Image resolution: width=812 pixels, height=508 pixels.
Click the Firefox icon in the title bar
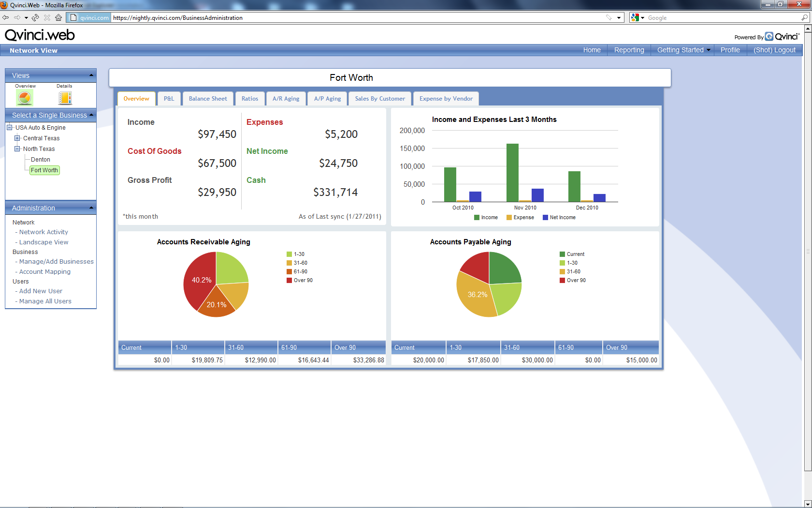pyautogui.click(x=4, y=5)
